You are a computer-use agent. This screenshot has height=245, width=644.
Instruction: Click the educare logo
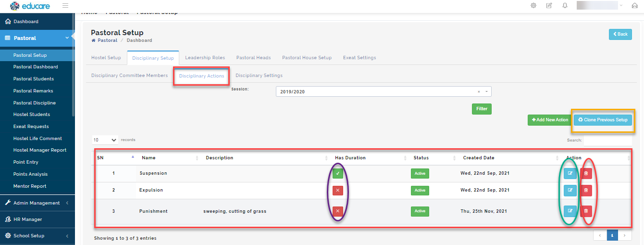[x=30, y=6]
